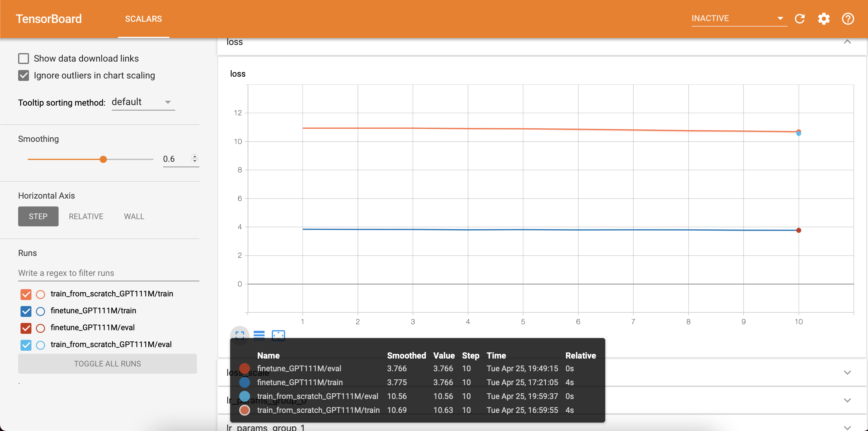Open the help question mark icon

[x=848, y=19]
